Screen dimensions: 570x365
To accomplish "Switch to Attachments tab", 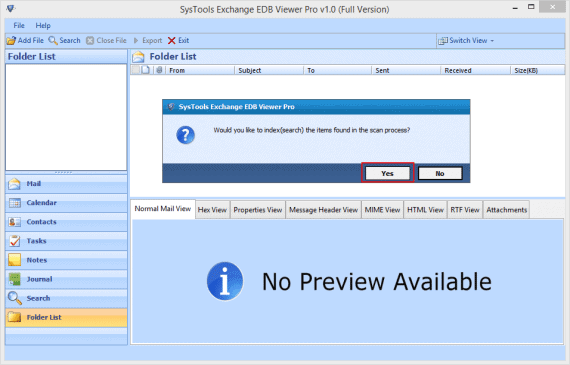I will point(506,210).
